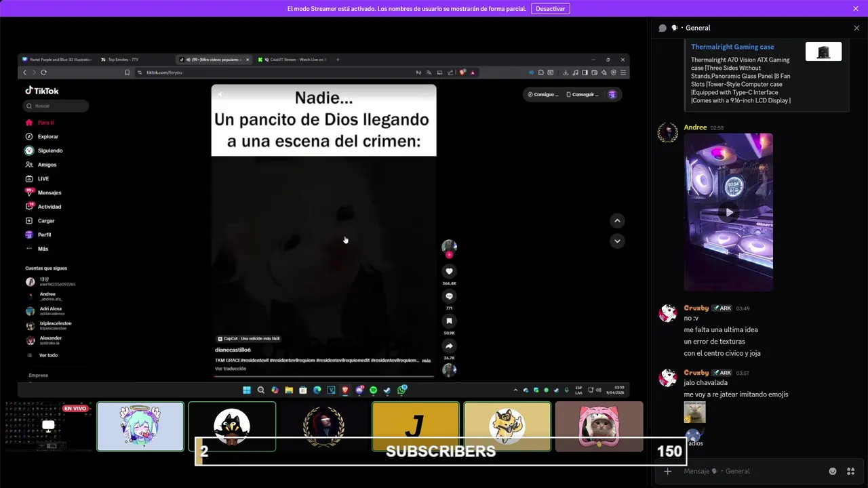Open the browser hamburger menu

623,73
